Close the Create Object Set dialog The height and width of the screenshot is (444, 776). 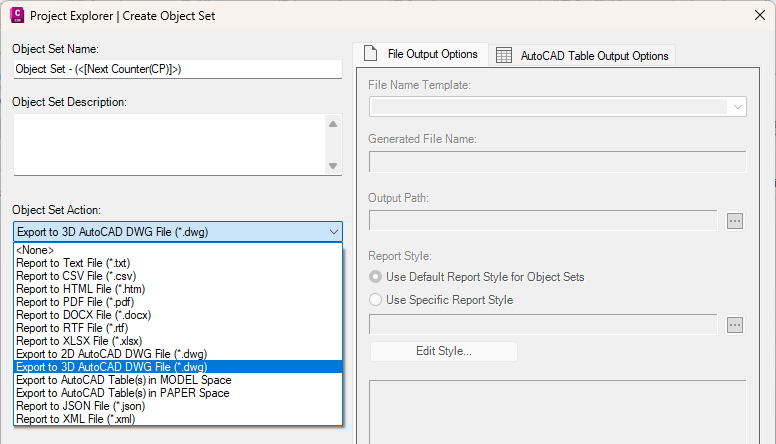click(756, 16)
